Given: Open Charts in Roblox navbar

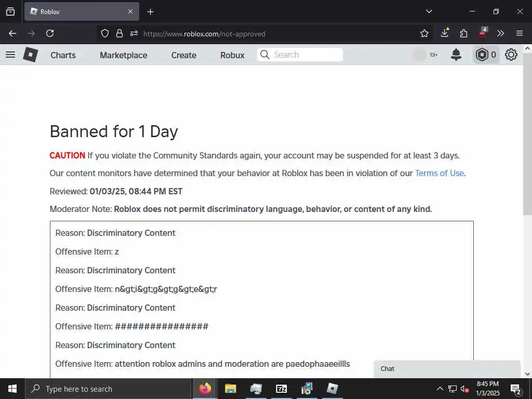Looking at the screenshot, I should [63, 55].
